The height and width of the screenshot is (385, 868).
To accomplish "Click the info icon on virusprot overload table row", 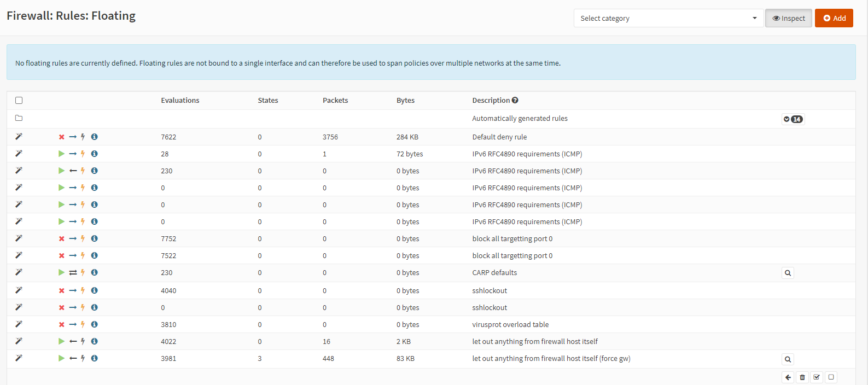I will pos(94,324).
